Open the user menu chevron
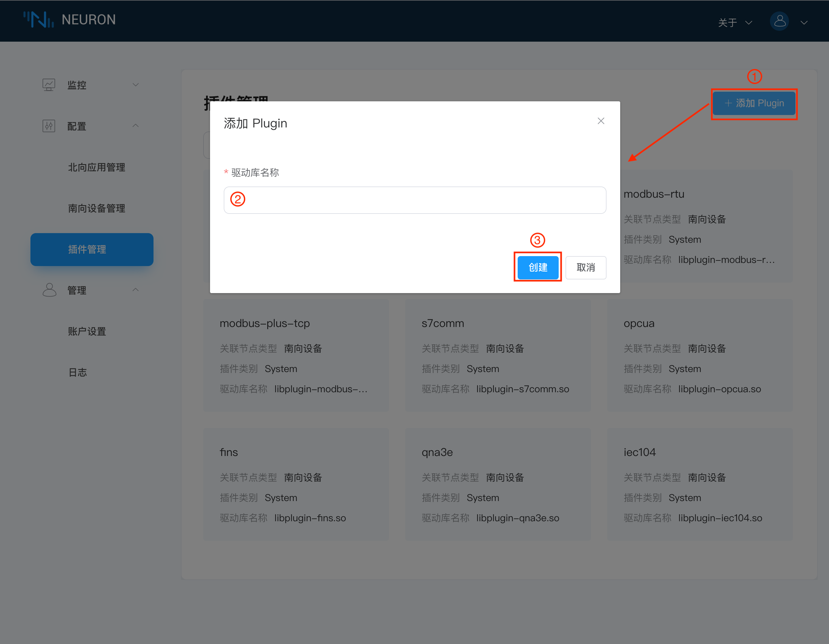The image size is (829, 644). point(804,22)
